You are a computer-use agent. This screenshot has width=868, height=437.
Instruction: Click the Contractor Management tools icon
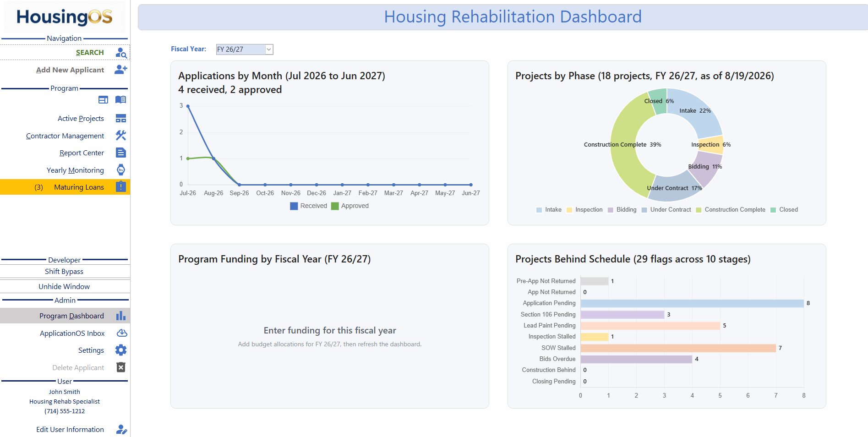click(x=121, y=136)
